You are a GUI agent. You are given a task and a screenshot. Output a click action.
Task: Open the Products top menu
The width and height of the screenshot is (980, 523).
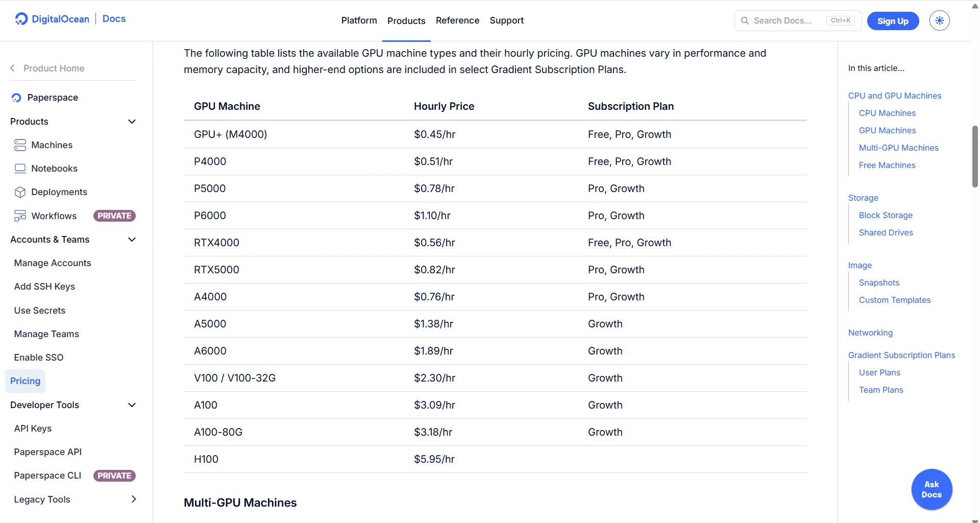click(x=406, y=20)
